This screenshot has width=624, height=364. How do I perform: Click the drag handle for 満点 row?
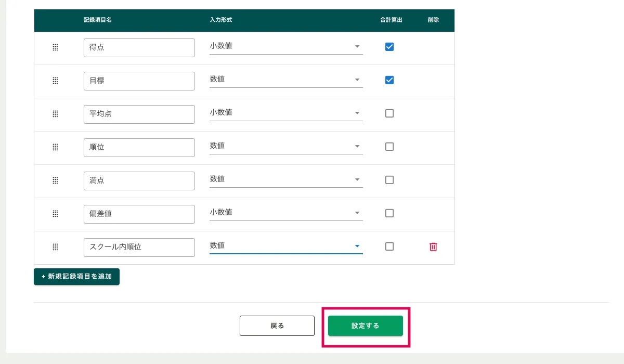tap(55, 180)
